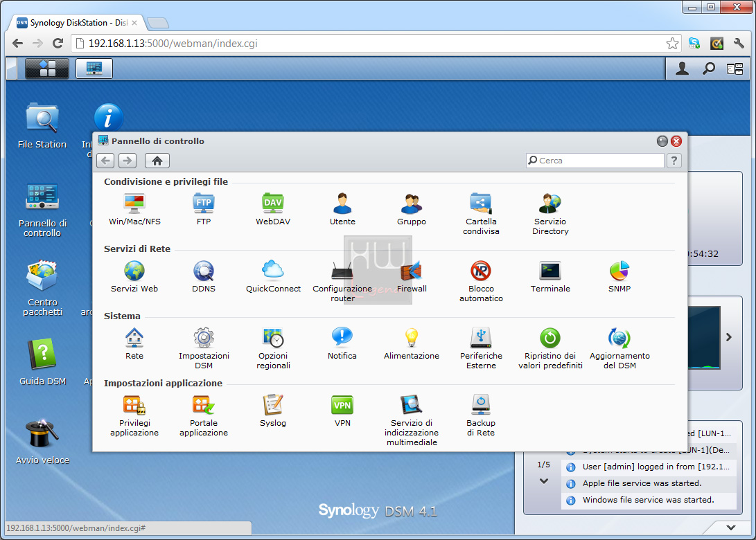This screenshot has height=540, width=756.
Task: Open Periferiche Esterne settings
Action: (481, 349)
